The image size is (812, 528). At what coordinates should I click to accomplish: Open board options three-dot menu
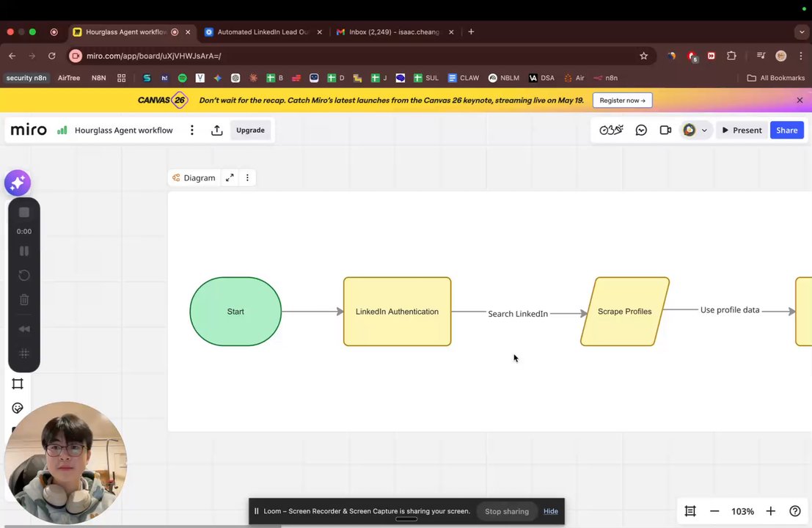(x=192, y=130)
